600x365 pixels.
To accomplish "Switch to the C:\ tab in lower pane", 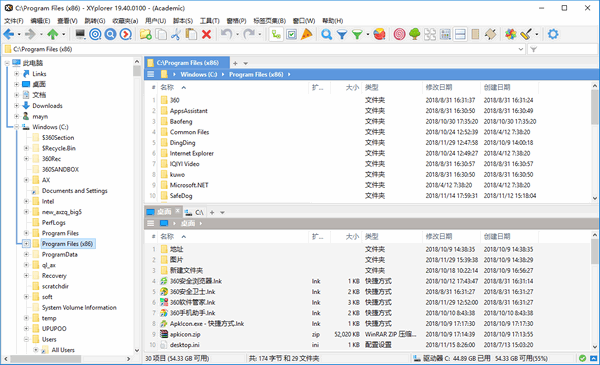I will (195, 212).
